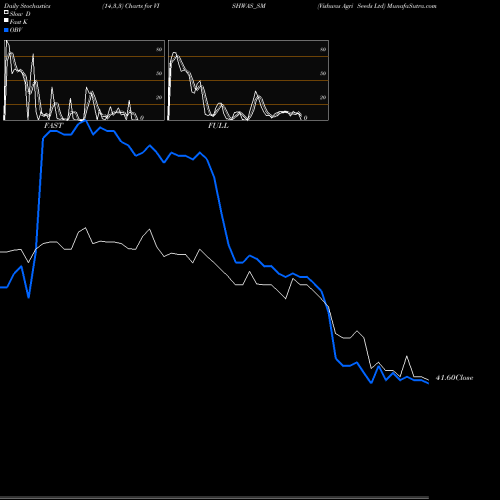
Task: Click the 'SHWAS_SM' ticker text
Action: [249, 6]
